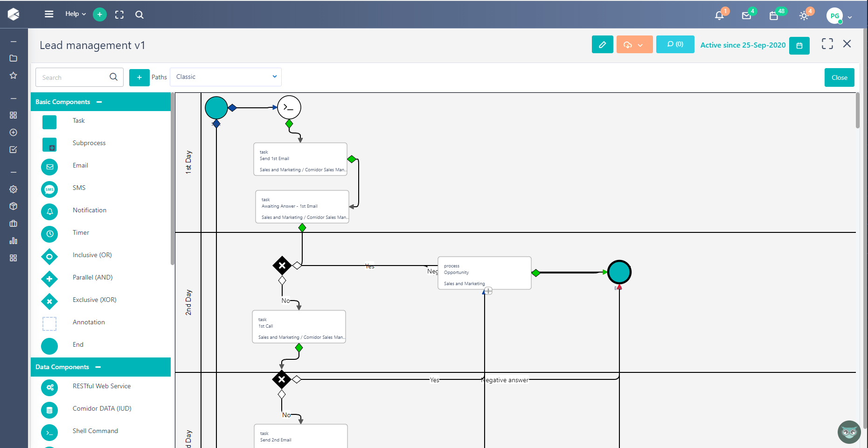Open the notifications bell icon
Screen dimensions: 868x448
[x=719, y=15]
